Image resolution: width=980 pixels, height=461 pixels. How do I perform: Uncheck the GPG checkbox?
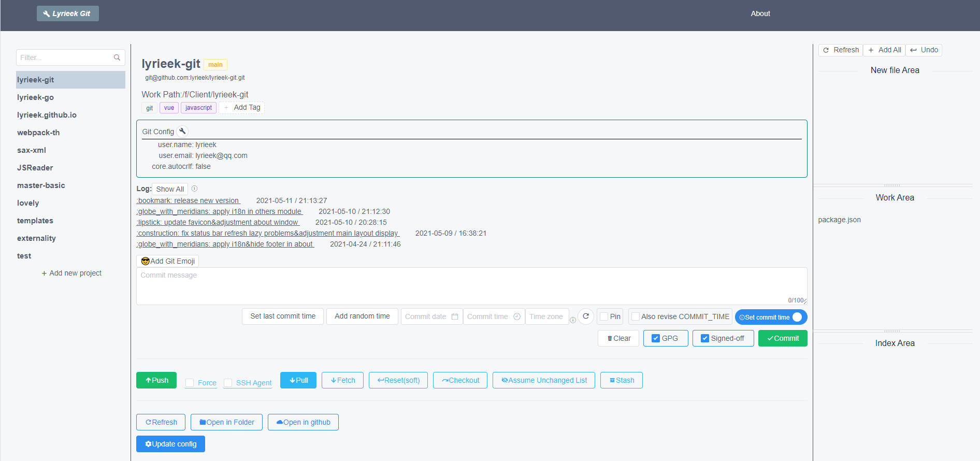[656, 338]
